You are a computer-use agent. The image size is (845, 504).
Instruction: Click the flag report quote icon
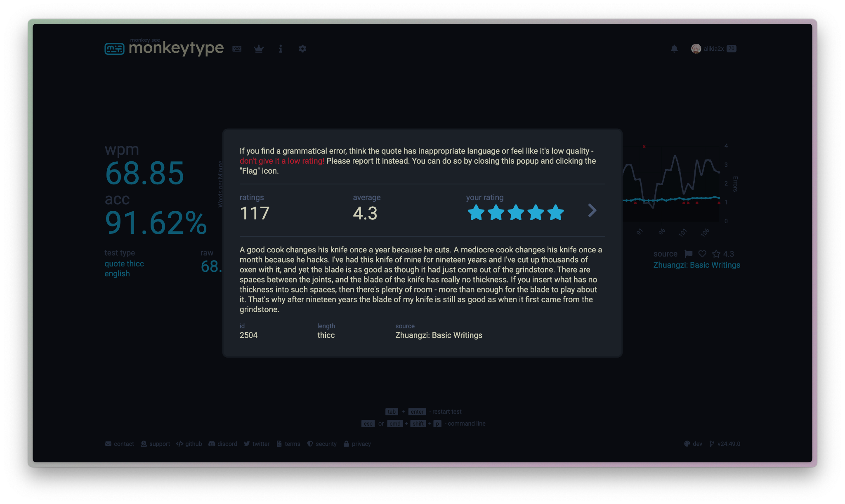pyautogui.click(x=688, y=254)
